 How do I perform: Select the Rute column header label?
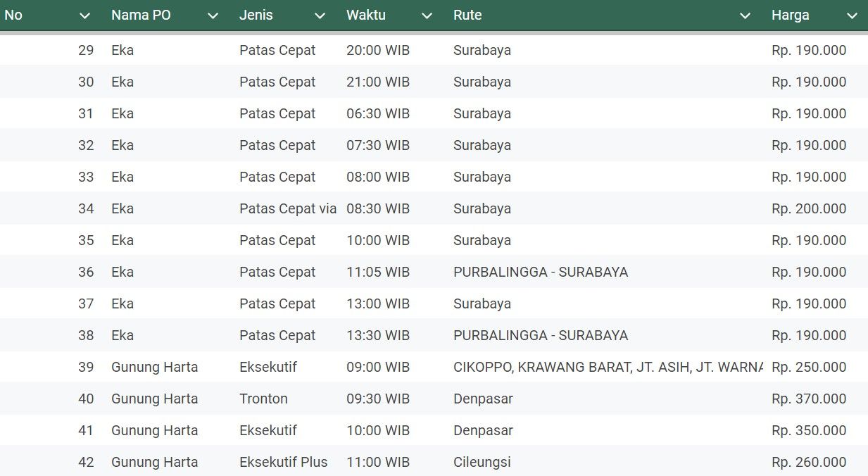(467, 15)
